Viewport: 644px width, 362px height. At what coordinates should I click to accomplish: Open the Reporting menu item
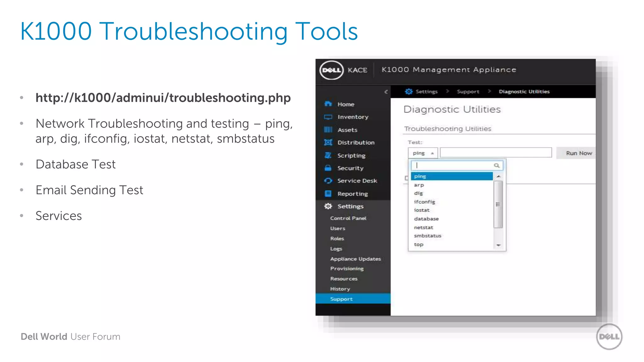[353, 194]
